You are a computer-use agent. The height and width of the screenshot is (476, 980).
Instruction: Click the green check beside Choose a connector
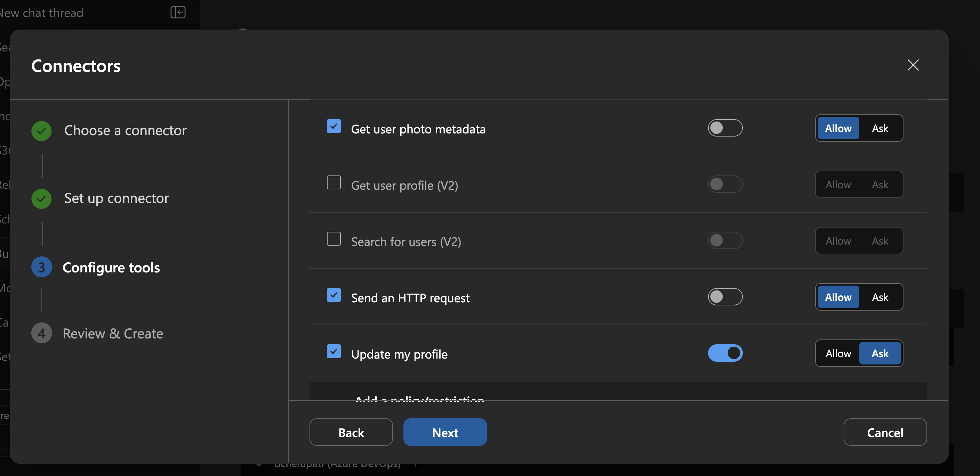click(41, 131)
